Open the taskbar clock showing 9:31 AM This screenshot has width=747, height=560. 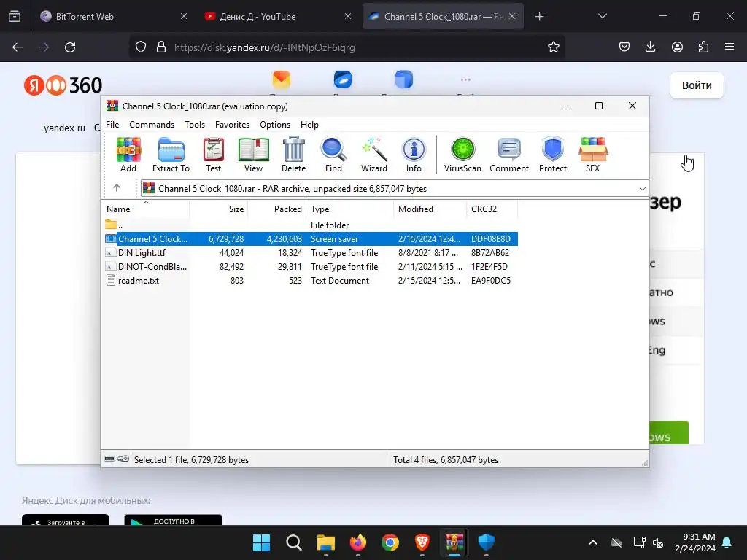(695, 542)
